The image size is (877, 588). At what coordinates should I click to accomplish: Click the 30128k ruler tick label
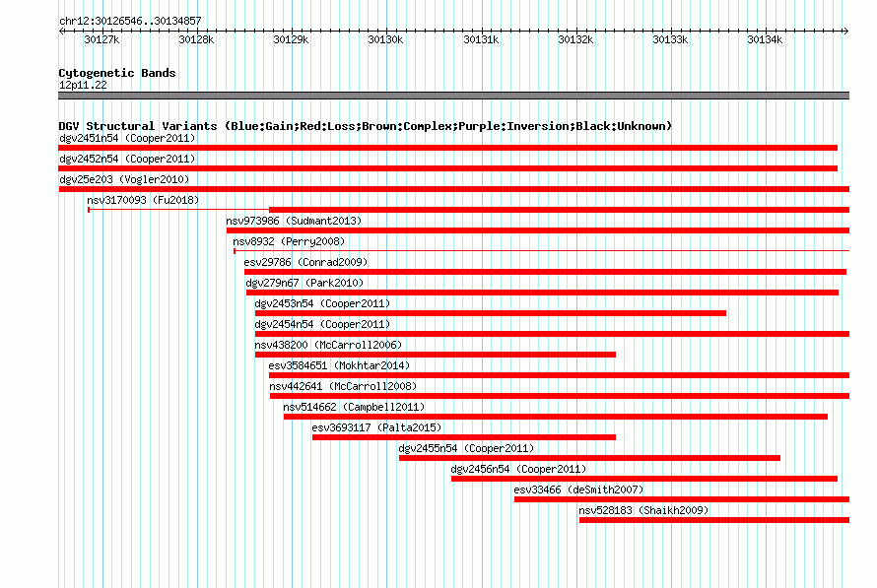point(196,39)
